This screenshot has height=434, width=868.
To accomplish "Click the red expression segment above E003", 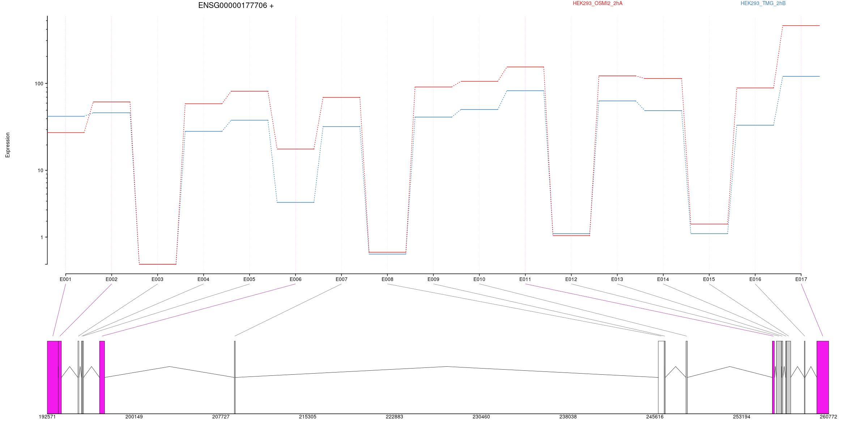I will [157, 264].
